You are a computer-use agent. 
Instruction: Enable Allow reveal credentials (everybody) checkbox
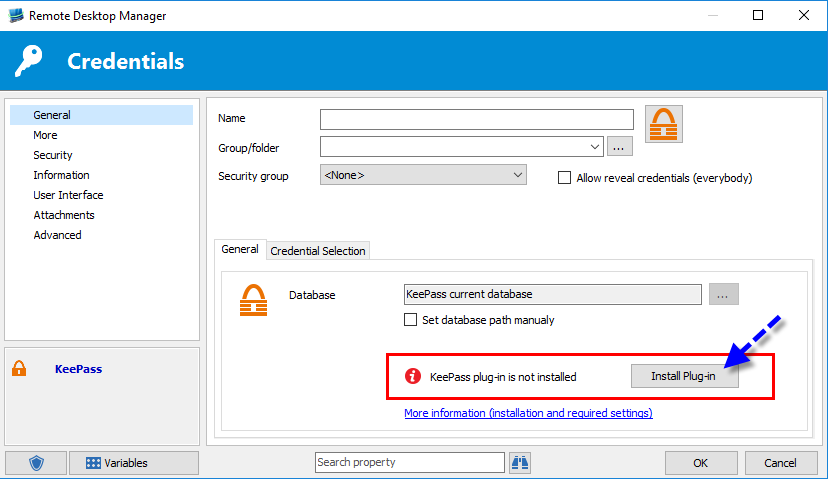point(565,178)
